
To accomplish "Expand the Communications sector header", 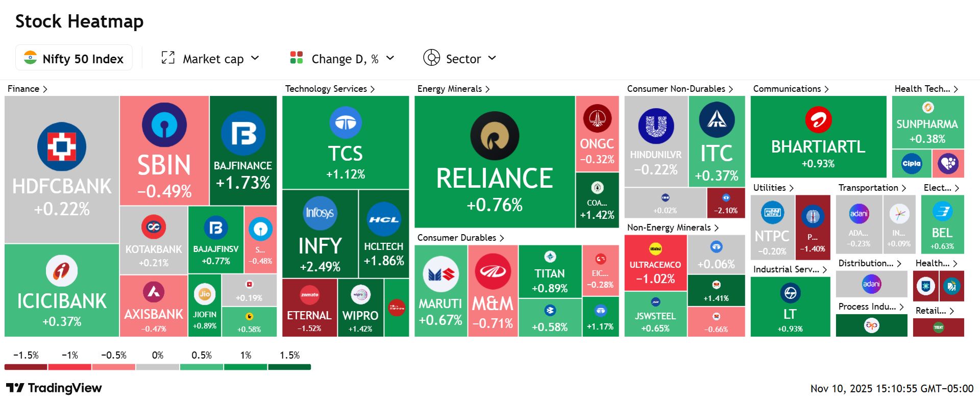I will point(791,89).
